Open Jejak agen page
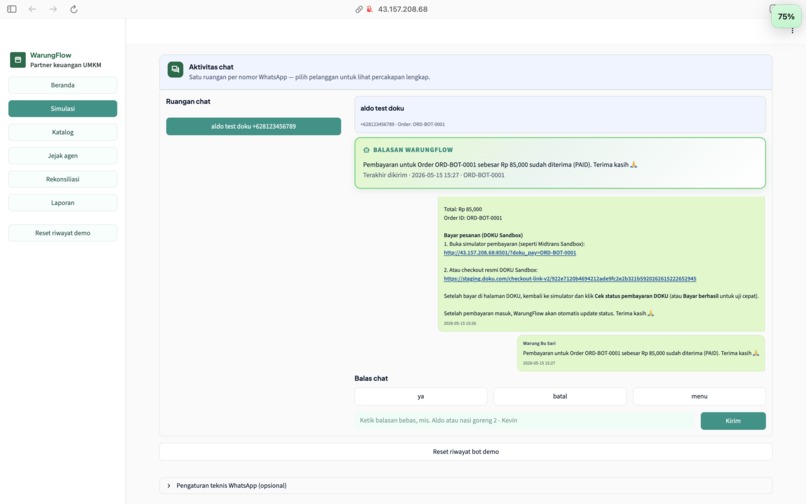Viewport: 806px width, 504px height. [x=63, y=156]
